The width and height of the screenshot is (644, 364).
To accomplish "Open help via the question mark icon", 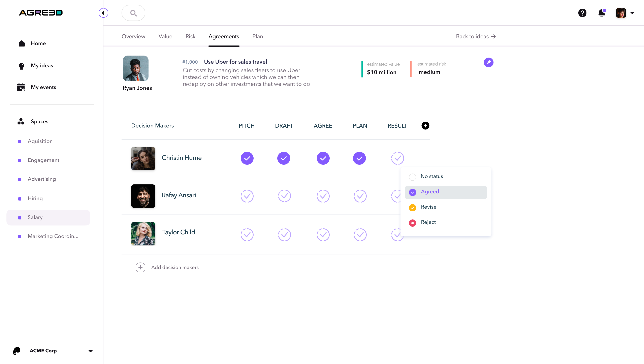I will point(582,13).
